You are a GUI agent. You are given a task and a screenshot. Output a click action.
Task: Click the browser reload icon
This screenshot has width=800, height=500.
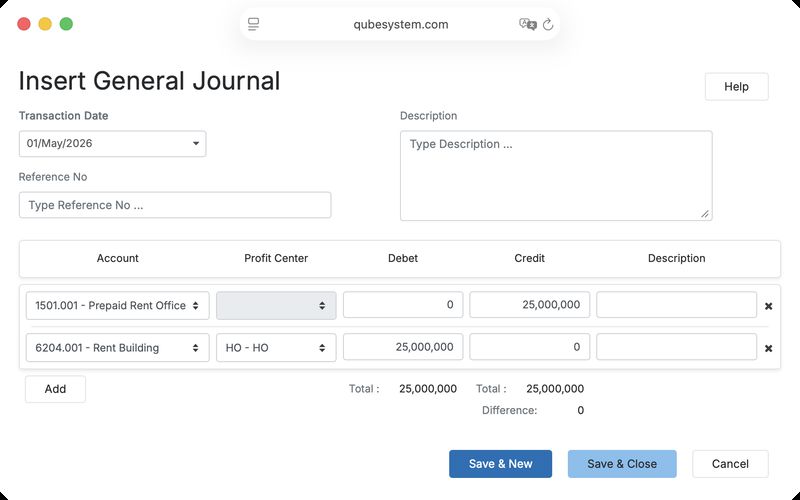click(548, 24)
